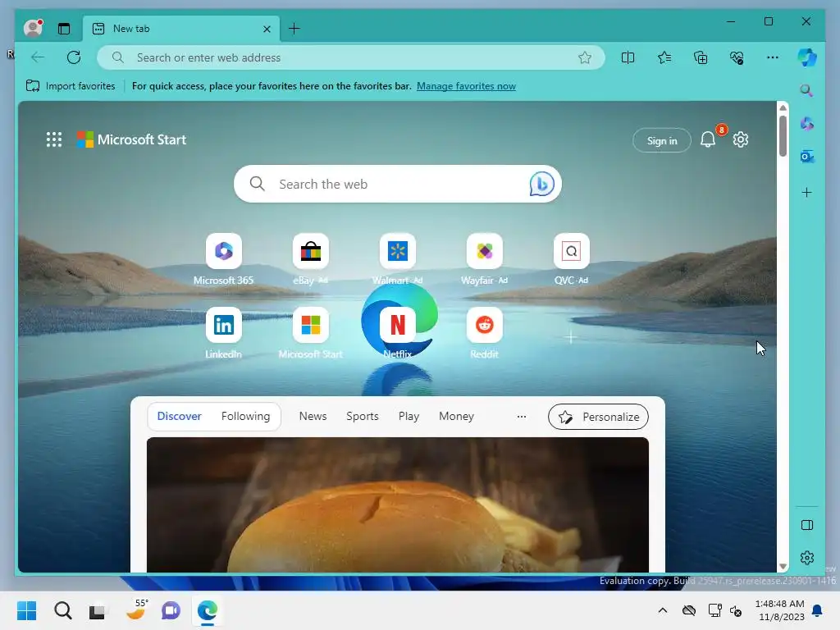Open the Money feed tab

(456, 416)
